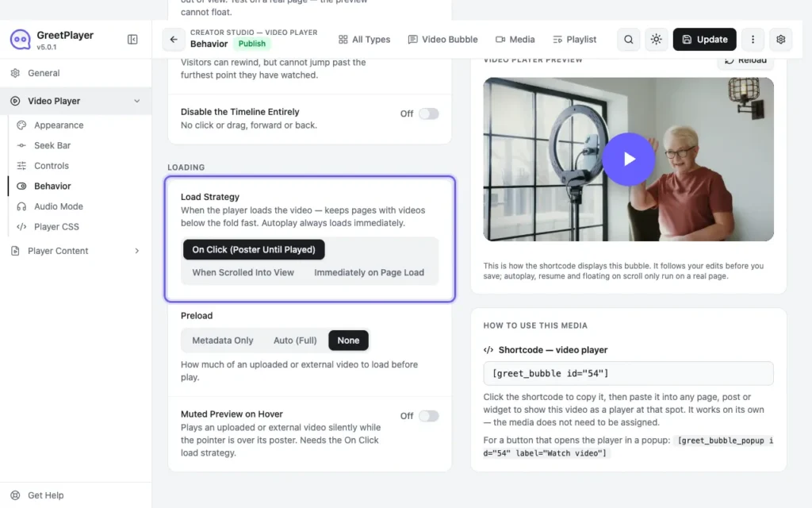Click the HOW TO USE THIS MEDIA heading
This screenshot has width=812, height=508.
(535, 325)
